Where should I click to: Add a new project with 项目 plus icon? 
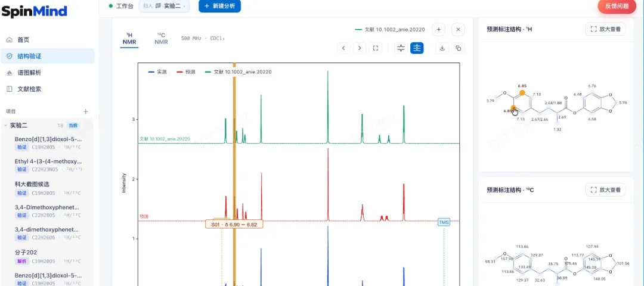[x=86, y=111]
